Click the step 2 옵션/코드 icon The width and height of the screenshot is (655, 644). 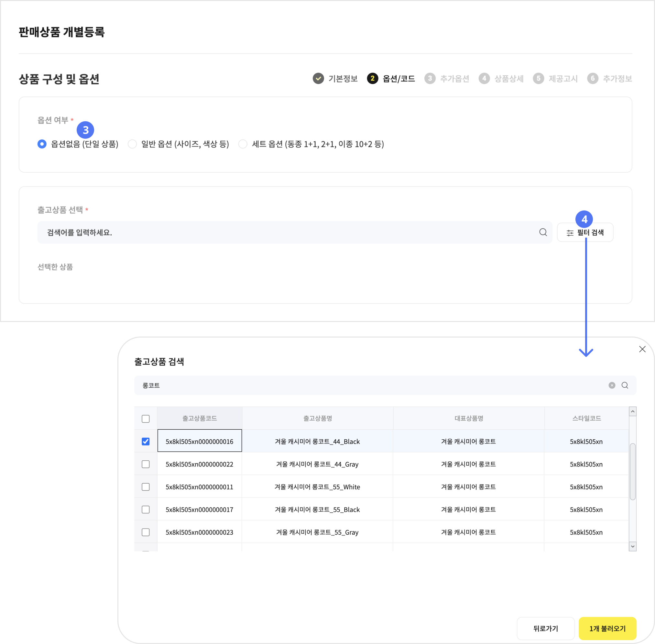click(x=372, y=79)
